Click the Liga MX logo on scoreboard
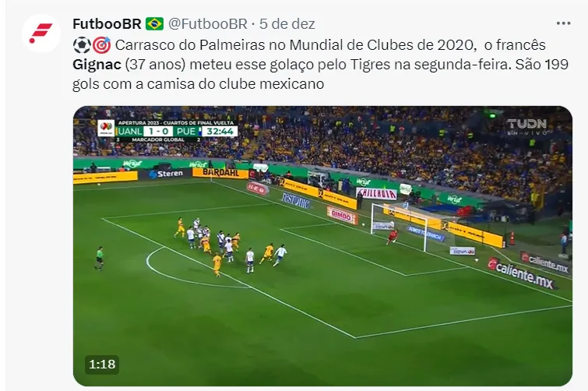 tap(106, 129)
